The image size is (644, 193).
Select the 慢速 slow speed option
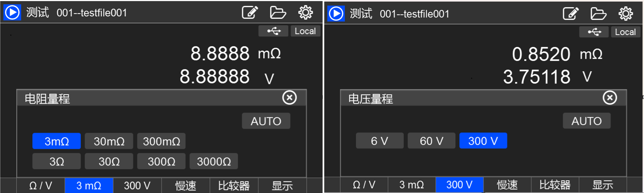point(185,185)
